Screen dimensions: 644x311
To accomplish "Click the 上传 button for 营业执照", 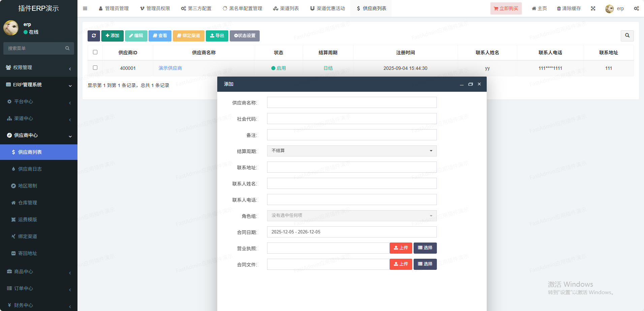I will [x=401, y=248].
